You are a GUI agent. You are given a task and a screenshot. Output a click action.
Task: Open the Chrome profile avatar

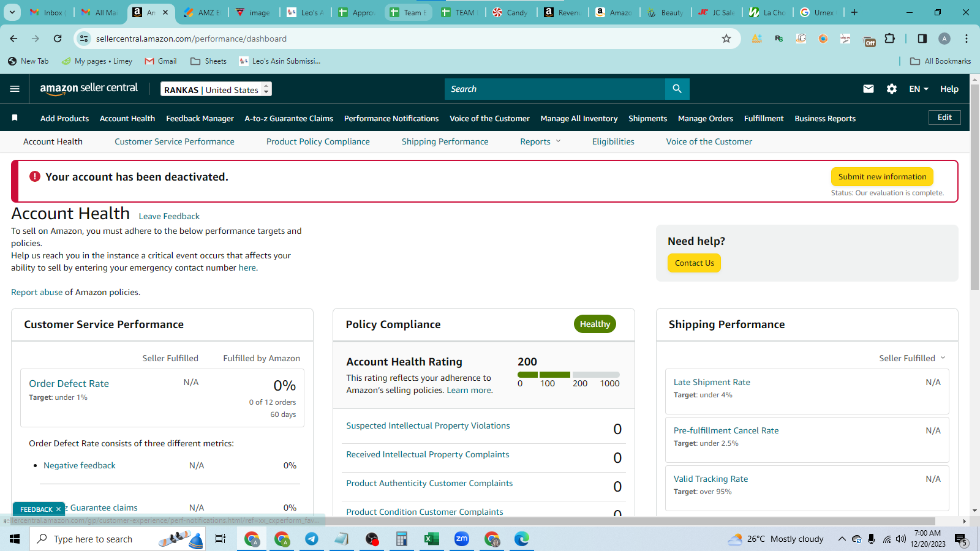pos(944,39)
